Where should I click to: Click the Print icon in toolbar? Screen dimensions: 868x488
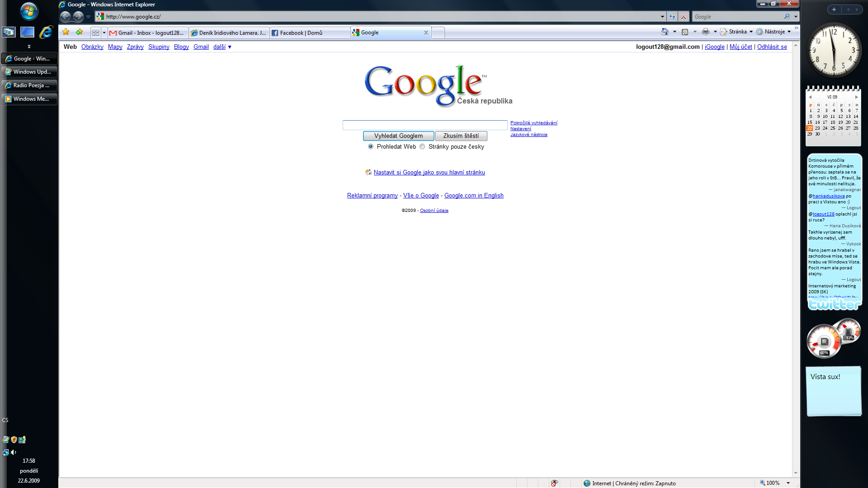tap(705, 32)
